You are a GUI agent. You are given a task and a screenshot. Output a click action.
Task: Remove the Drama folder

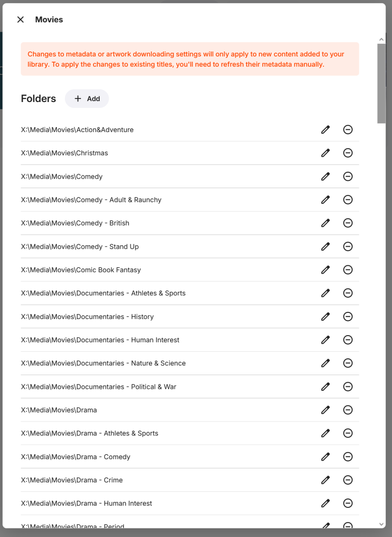[x=348, y=410]
